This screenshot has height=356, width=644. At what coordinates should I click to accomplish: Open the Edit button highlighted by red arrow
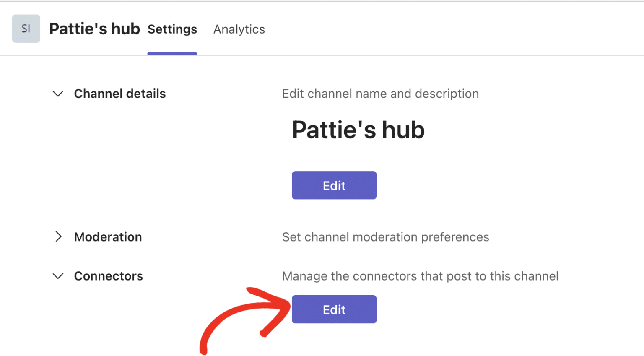click(334, 309)
